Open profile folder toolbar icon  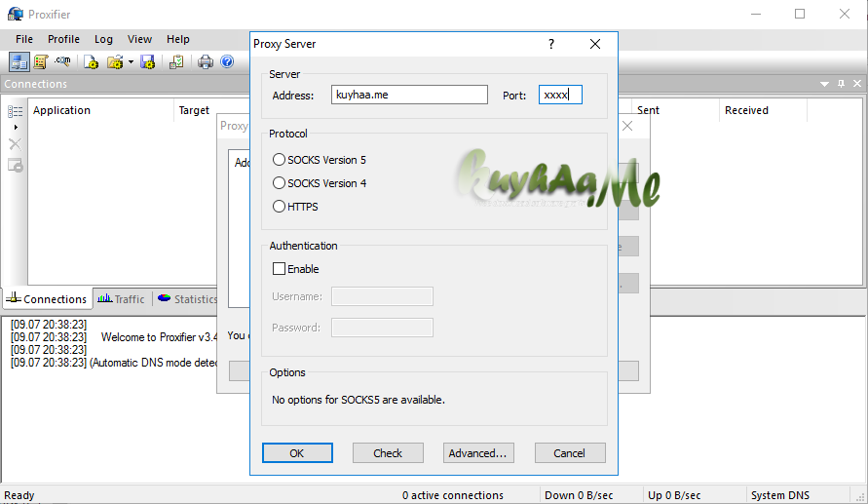[115, 61]
